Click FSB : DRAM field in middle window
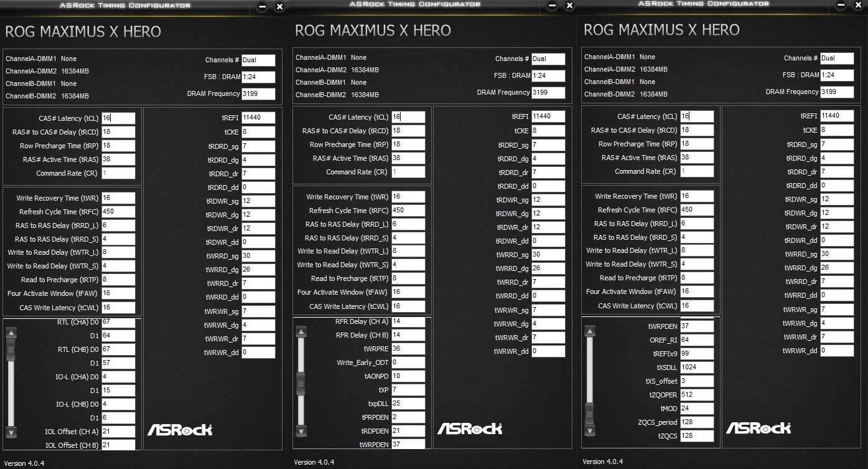 pos(548,75)
